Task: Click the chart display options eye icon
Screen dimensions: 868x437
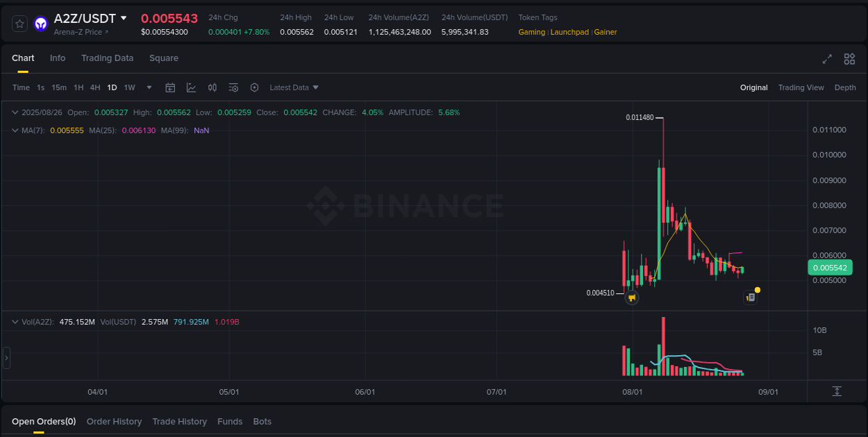Action: [233, 87]
